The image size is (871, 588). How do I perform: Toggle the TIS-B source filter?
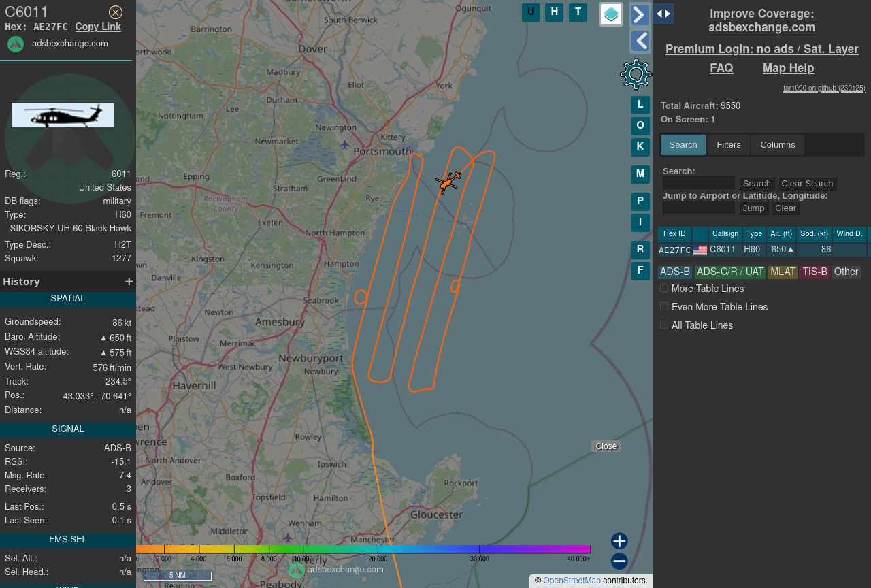(815, 272)
